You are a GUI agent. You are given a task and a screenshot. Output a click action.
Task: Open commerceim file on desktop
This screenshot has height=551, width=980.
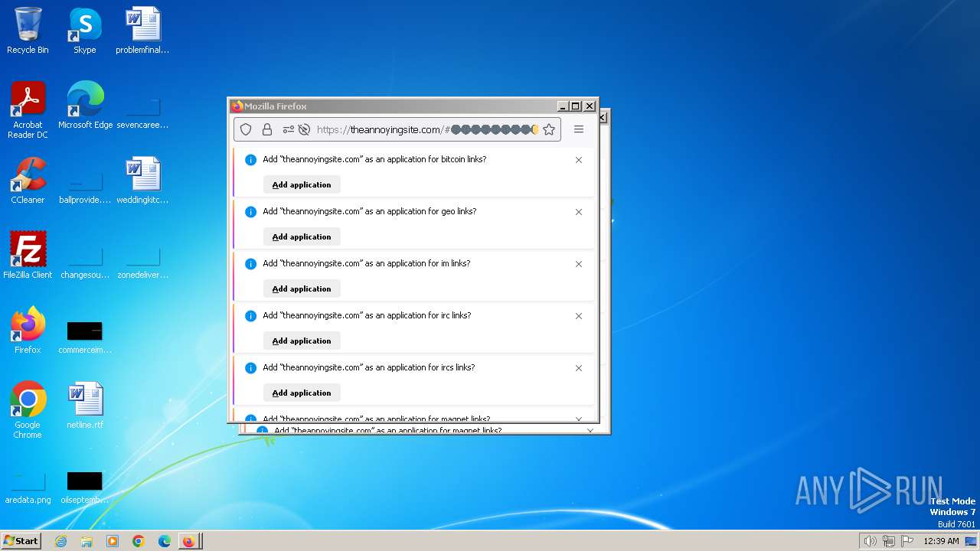pos(85,337)
